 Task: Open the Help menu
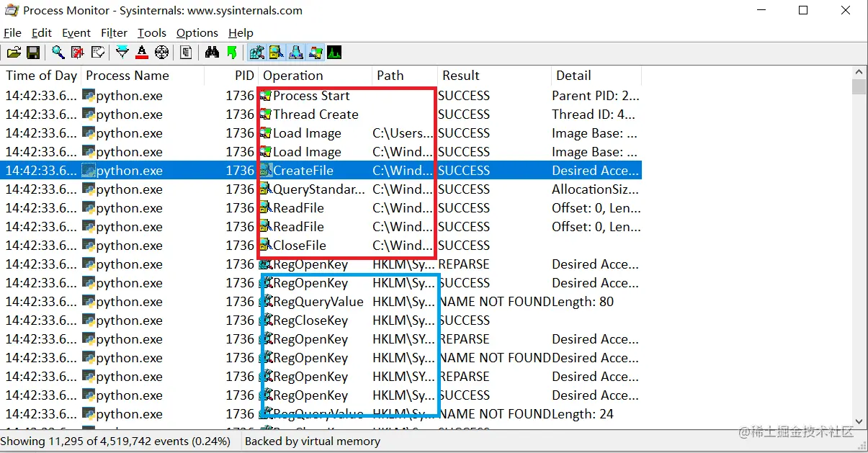pyautogui.click(x=241, y=32)
